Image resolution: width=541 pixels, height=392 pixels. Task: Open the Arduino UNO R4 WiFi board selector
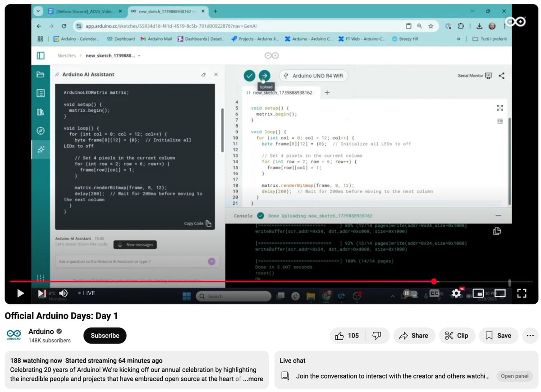coord(314,76)
